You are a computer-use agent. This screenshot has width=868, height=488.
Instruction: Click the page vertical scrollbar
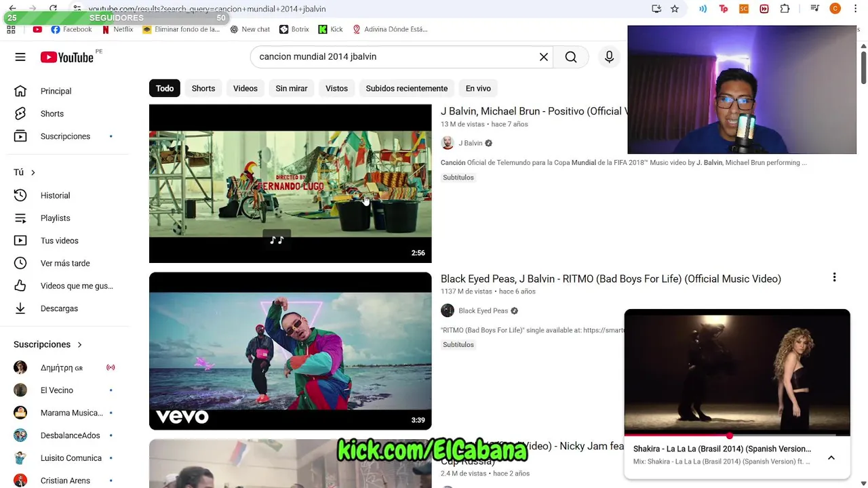(863, 66)
